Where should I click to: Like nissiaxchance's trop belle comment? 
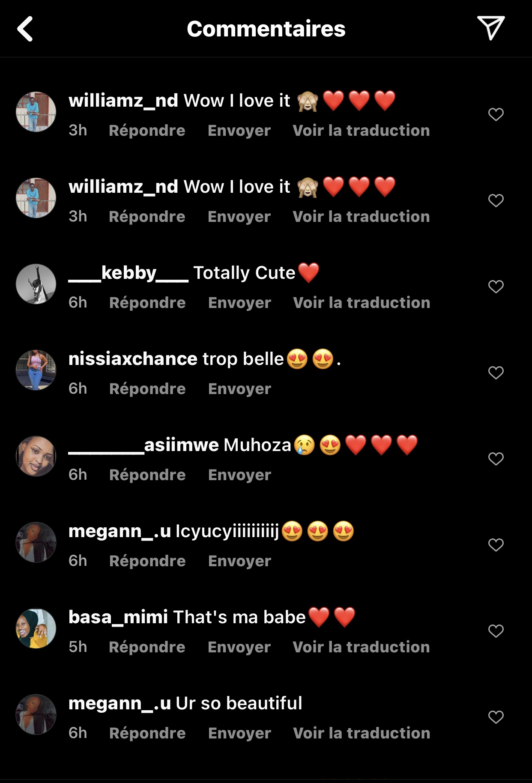click(496, 373)
